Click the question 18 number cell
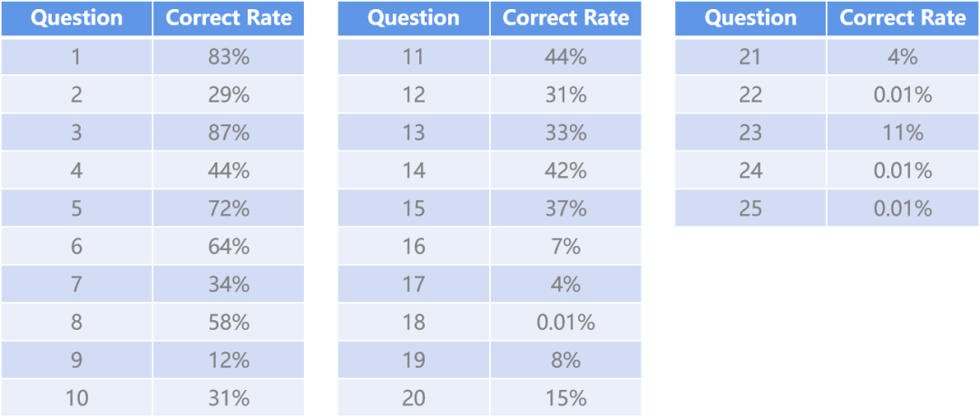Screen dimensions: 980x418 pyautogui.click(x=414, y=322)
